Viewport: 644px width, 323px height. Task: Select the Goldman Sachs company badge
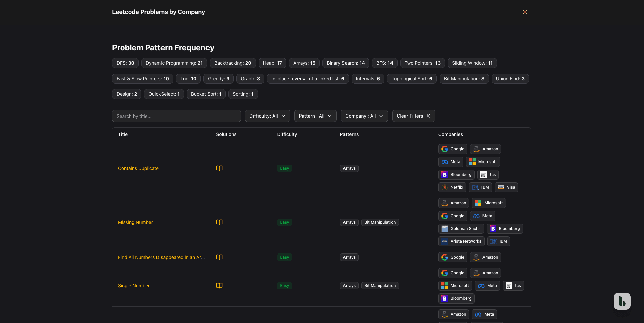(x=461, y=229)
